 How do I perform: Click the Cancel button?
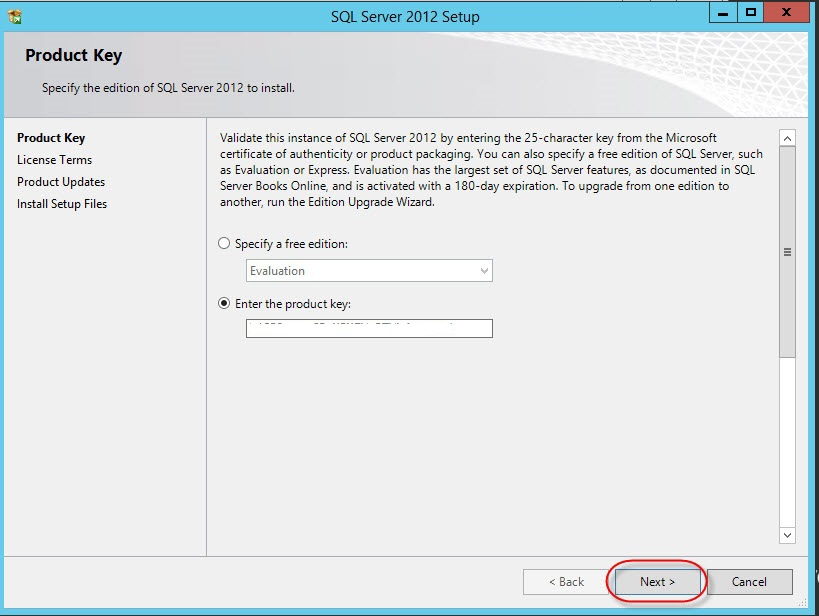click(x=749, y=582)
